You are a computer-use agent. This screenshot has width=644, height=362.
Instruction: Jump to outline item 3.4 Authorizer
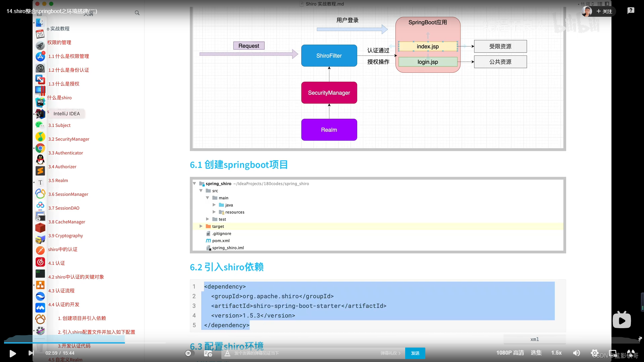tap(62, 167)
